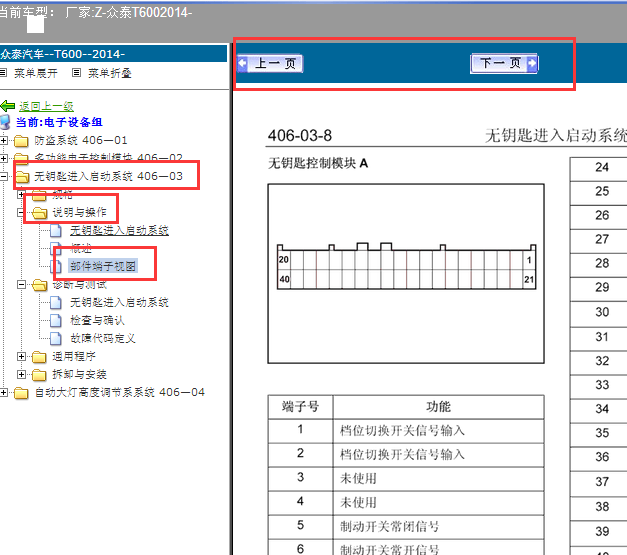Image resolution: width=627 pixels, height=555 pixels.
Task: Click the 功能 column header
Action: [x=439, y=407]
